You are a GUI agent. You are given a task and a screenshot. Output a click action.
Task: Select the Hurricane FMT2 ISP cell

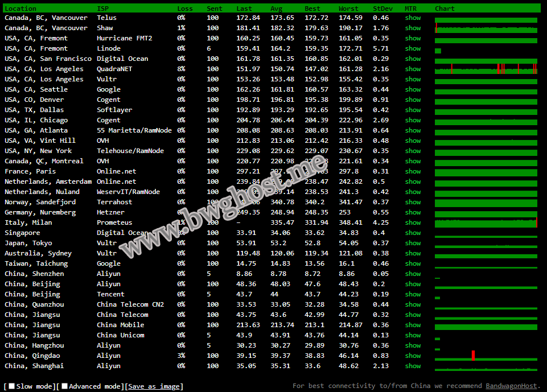(125, 38)
